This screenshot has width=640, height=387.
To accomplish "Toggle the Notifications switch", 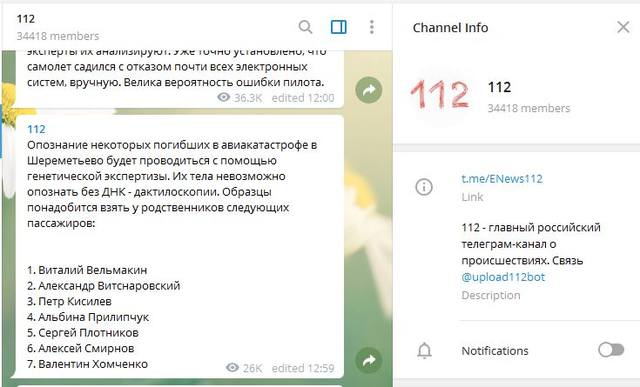I will pos(611,350).
